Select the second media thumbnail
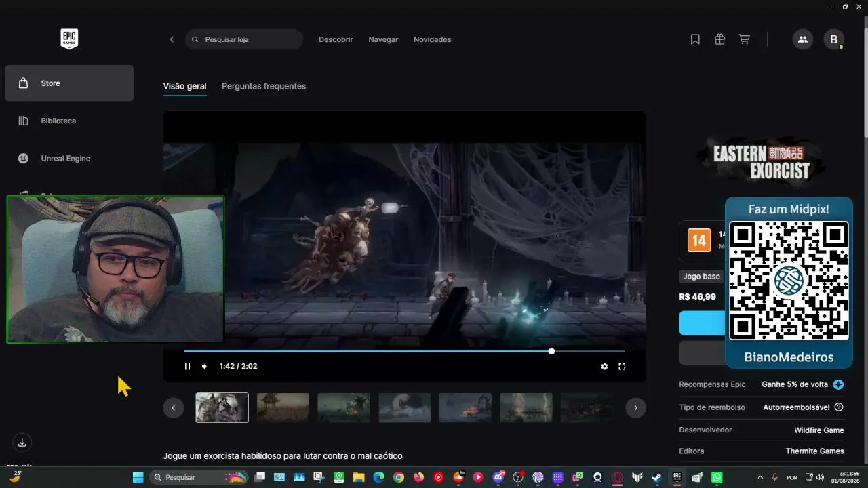This screenshot has height=488, width=868. point(283,407)
